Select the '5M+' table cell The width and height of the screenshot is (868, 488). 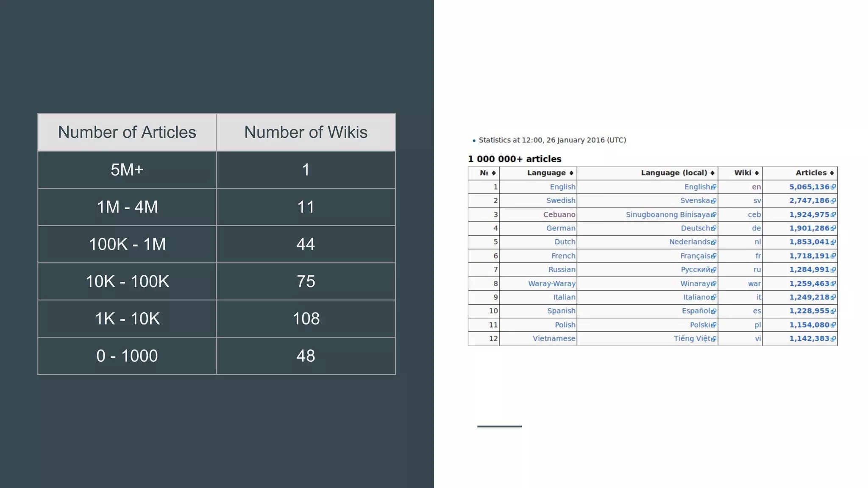click(x=127, y=170)
